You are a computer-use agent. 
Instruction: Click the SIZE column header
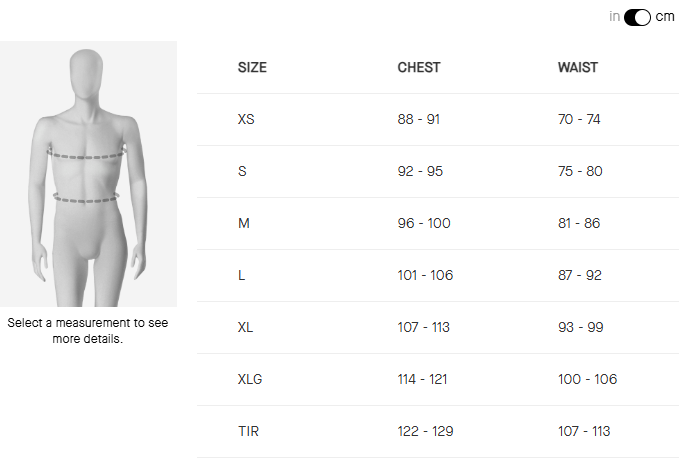(252, 68)
